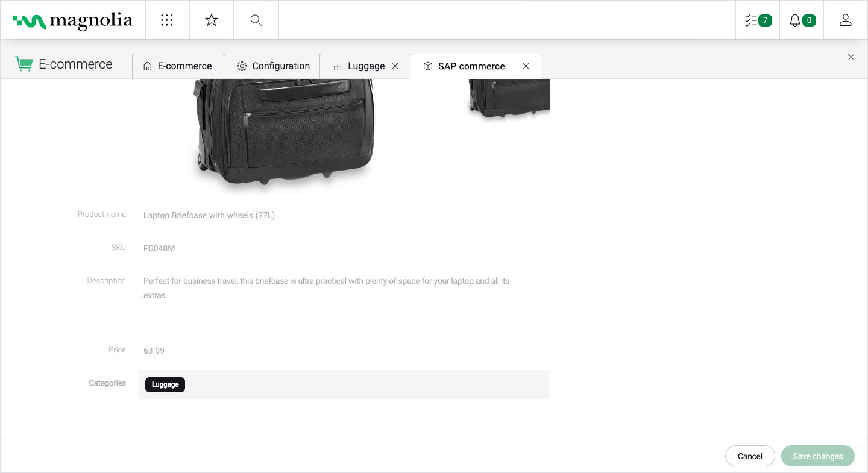Image resolution: width=868 pixels, height=473 pixels.
Task: Open the Luggage tab
Action: point(362,66)
